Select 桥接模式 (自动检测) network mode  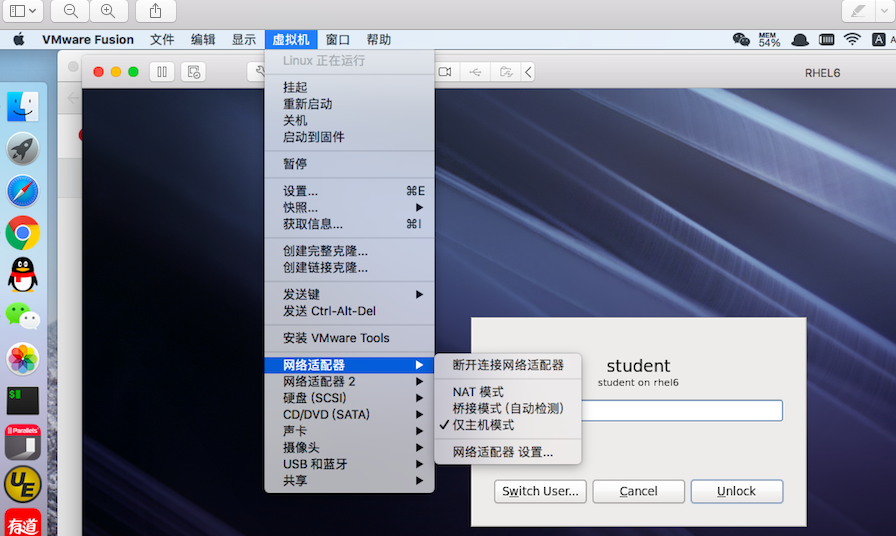(508, 408)
